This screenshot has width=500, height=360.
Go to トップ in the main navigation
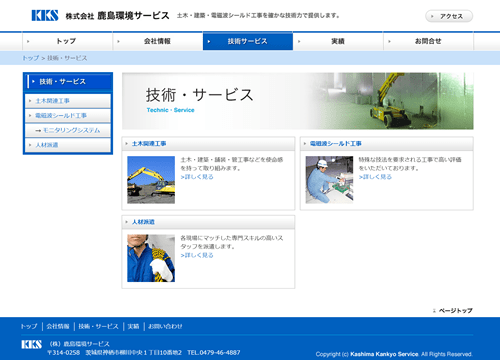pos(68,41)
